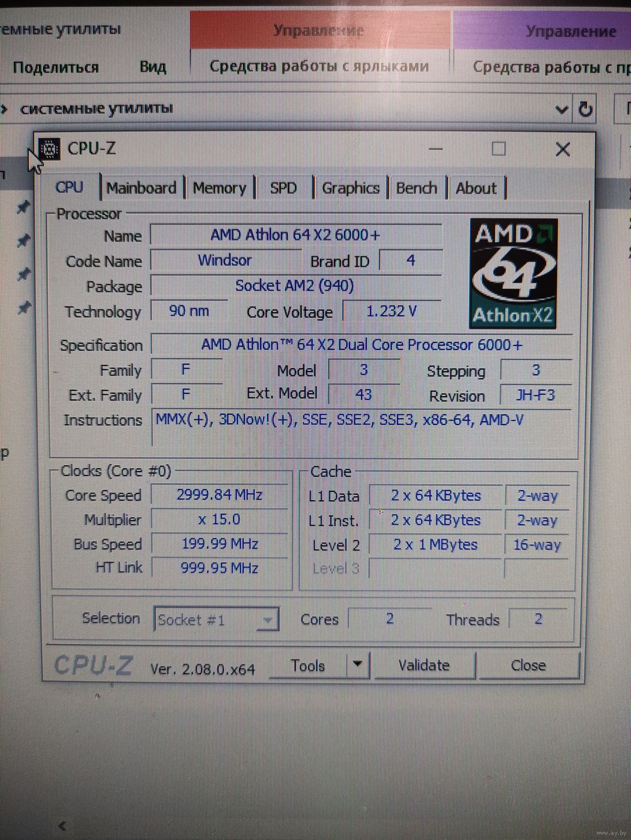Click the code name value 'Windsor'

pyautogui.click(x=225, y=260)
